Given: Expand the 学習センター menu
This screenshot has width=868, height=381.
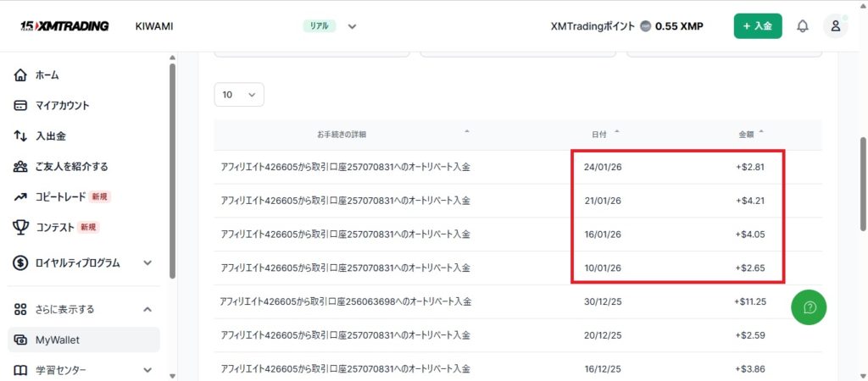Looking at the screenshot, I should tap(147, 370).
